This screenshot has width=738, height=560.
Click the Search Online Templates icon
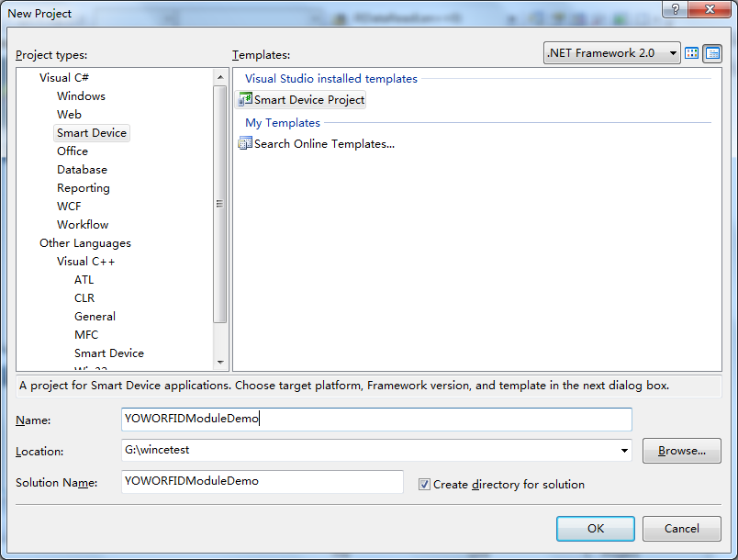245,143
